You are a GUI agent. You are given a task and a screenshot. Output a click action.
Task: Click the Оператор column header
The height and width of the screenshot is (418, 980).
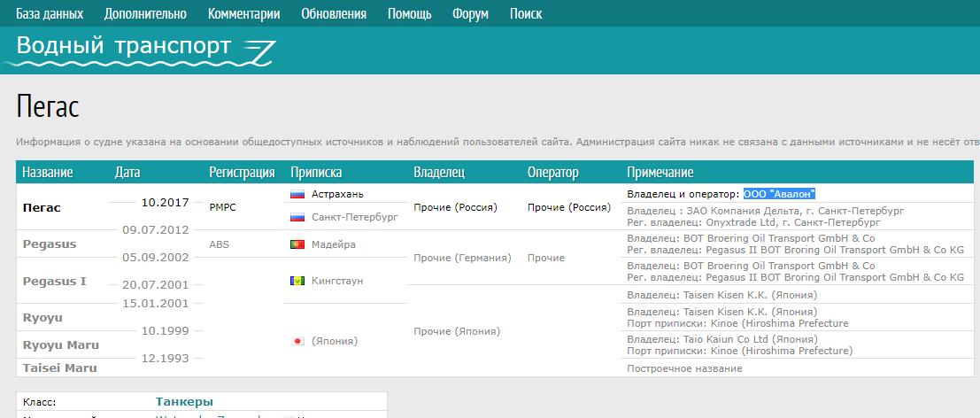553,173
